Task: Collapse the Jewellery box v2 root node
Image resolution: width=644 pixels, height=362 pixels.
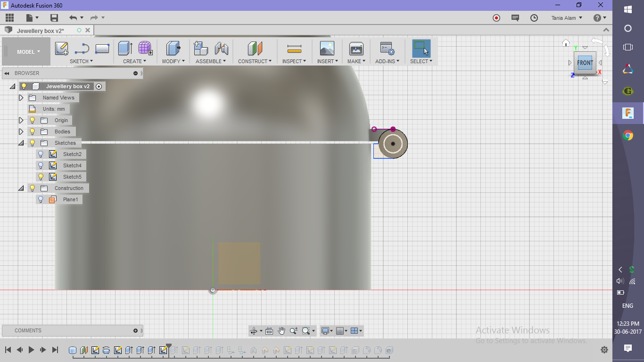Action: click(12, 86)
